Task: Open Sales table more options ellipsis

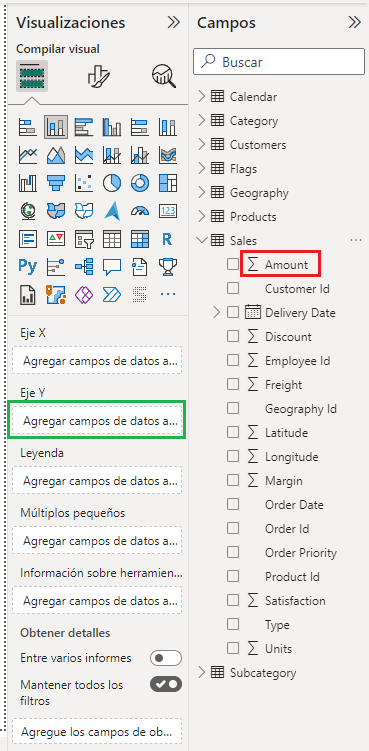Action: click(356, 240)
